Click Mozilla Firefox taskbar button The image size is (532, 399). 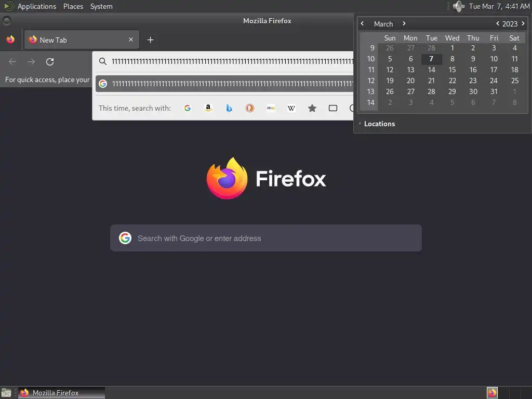coord(61,393)
